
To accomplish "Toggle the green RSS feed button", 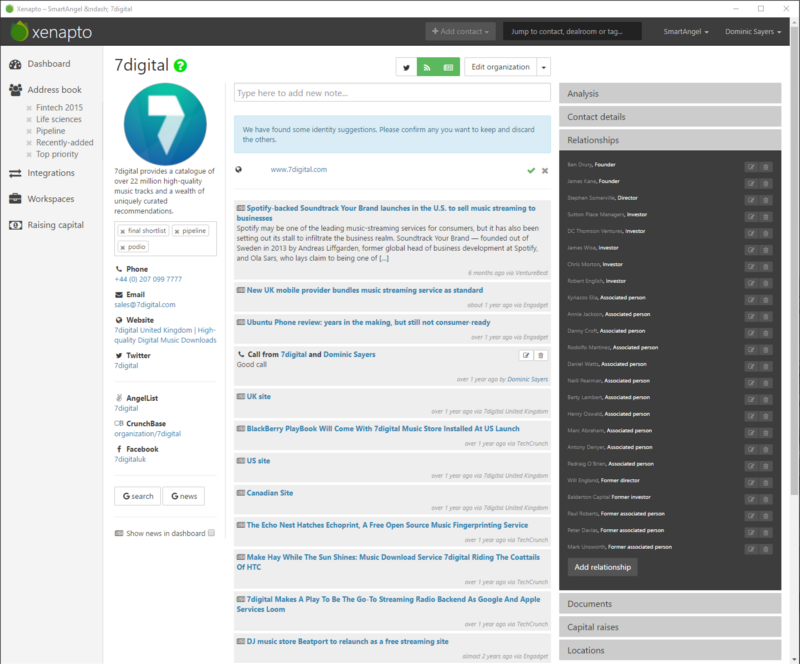I will 428,67.
